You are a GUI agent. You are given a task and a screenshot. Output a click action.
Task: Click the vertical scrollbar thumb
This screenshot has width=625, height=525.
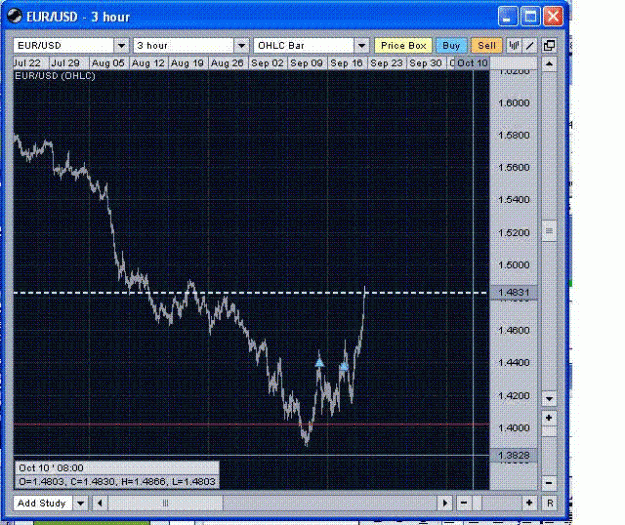pos(549,231)
